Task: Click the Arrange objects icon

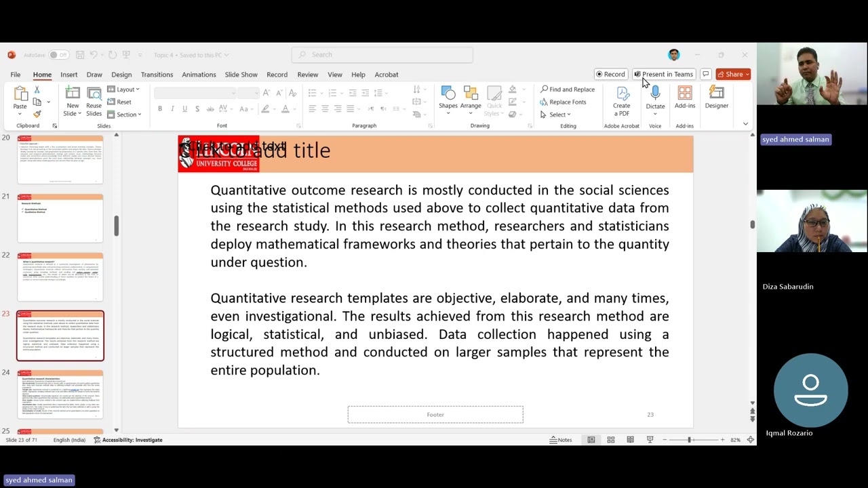Action: (471, 94)
